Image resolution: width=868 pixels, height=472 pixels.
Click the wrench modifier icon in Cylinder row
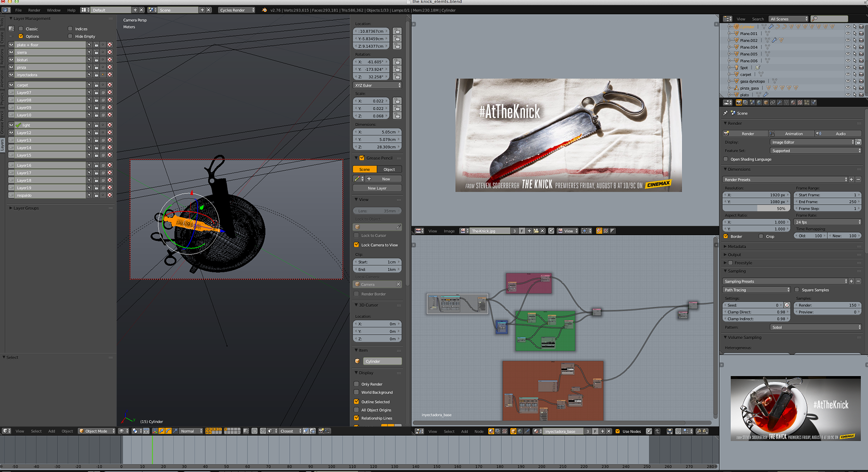click(x=771, y=26)
